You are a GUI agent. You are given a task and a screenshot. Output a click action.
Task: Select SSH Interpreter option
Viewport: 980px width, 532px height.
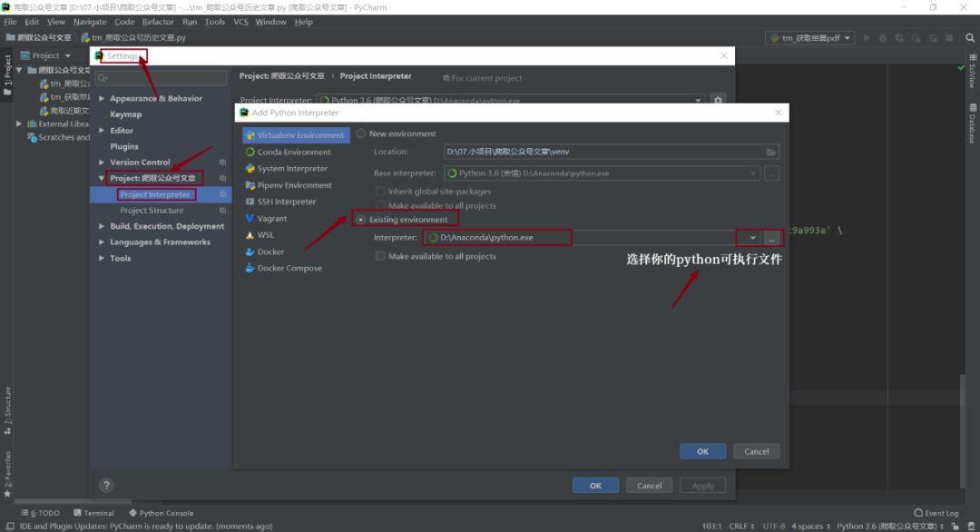click(x=280, y=202)
